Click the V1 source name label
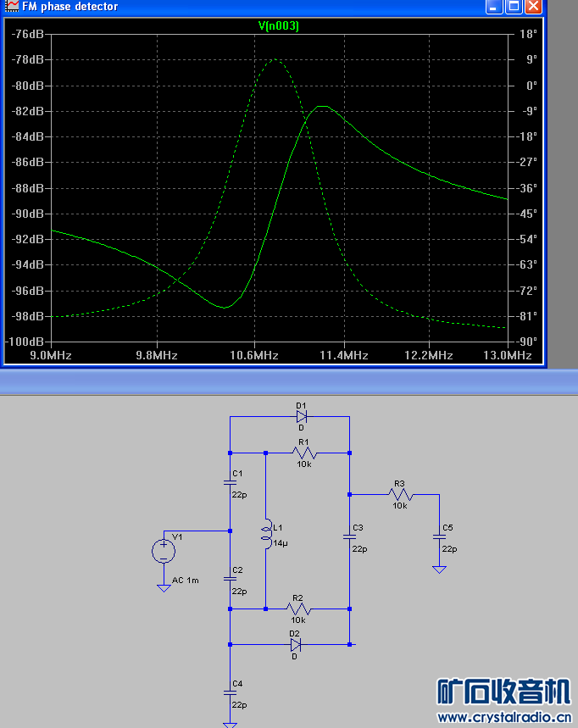Screen dimensions: 578x728 [x=177, y=536]
